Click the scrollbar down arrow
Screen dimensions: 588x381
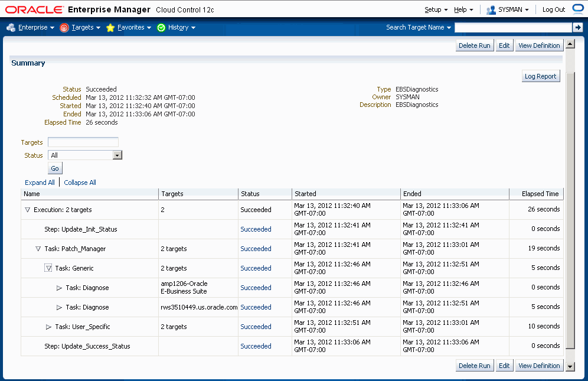coord(570,366)
